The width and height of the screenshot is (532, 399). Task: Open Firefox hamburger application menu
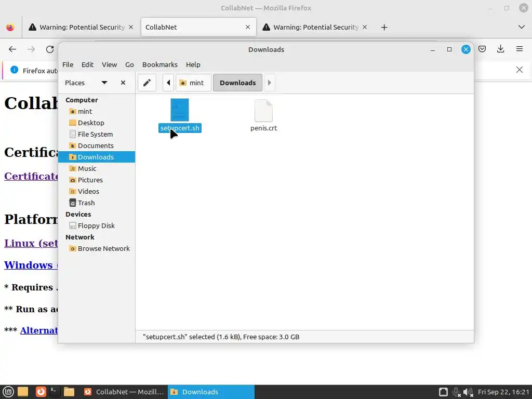pyautogui.click(x=520, y=49)
